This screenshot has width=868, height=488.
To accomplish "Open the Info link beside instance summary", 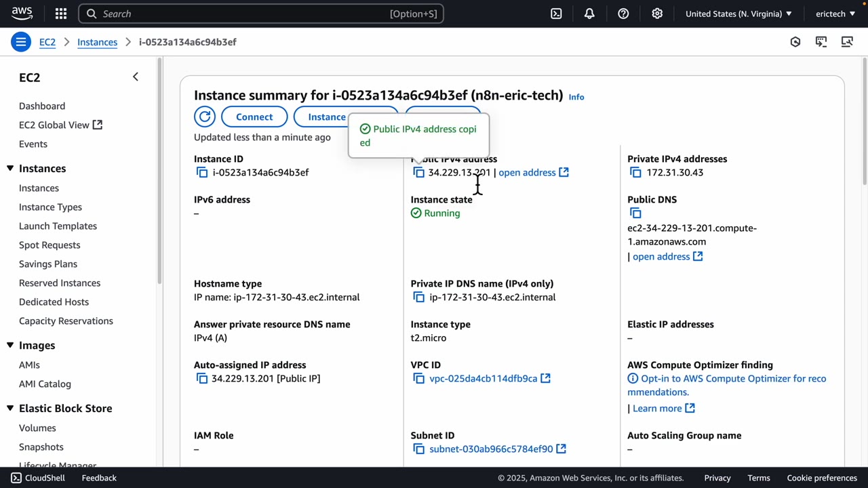I will [x=576, y=97].
